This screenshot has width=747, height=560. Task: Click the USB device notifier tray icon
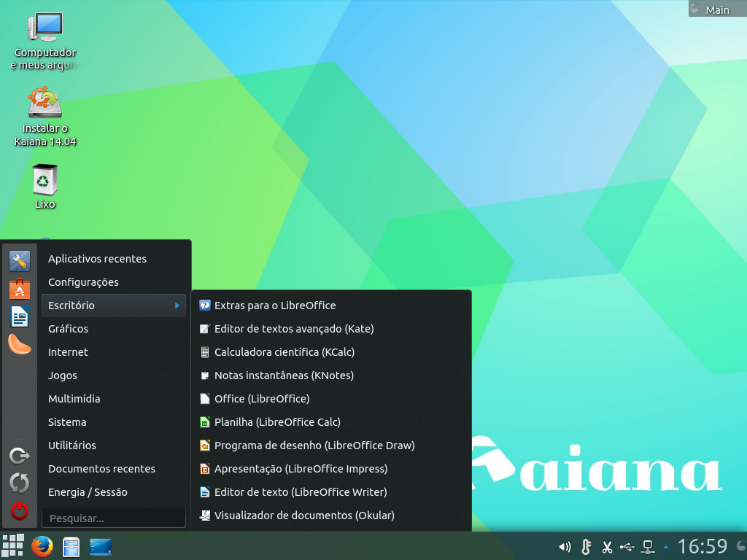627,547
